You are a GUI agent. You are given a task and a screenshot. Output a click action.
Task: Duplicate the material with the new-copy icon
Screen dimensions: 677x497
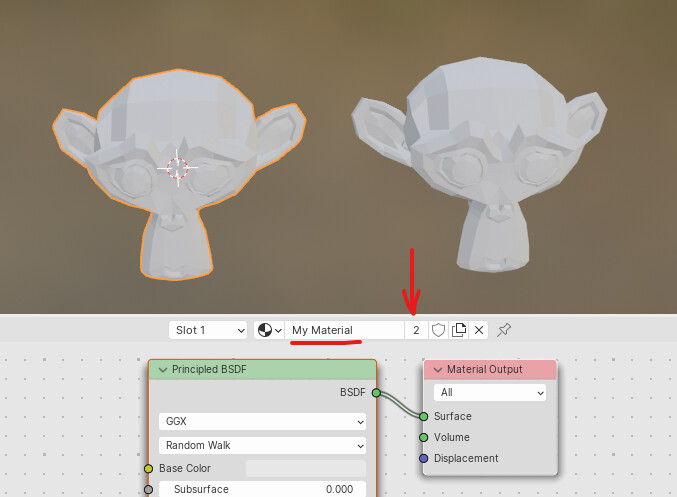[x=459, y=330]
